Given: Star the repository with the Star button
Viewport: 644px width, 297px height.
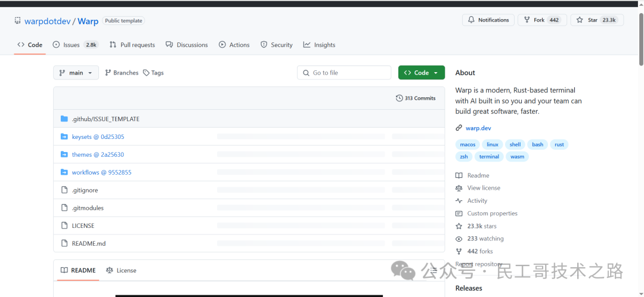Looking at the screenshot, I should coord(597,20).
